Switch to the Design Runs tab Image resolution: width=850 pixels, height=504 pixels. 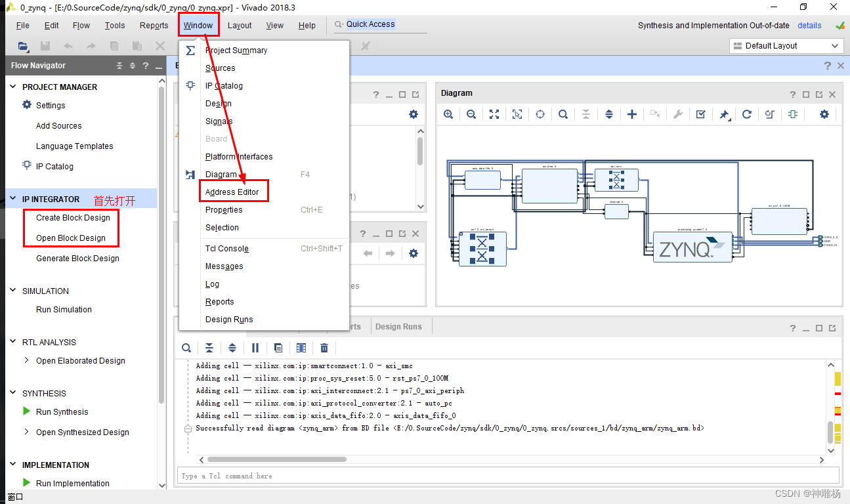point(400,326)
